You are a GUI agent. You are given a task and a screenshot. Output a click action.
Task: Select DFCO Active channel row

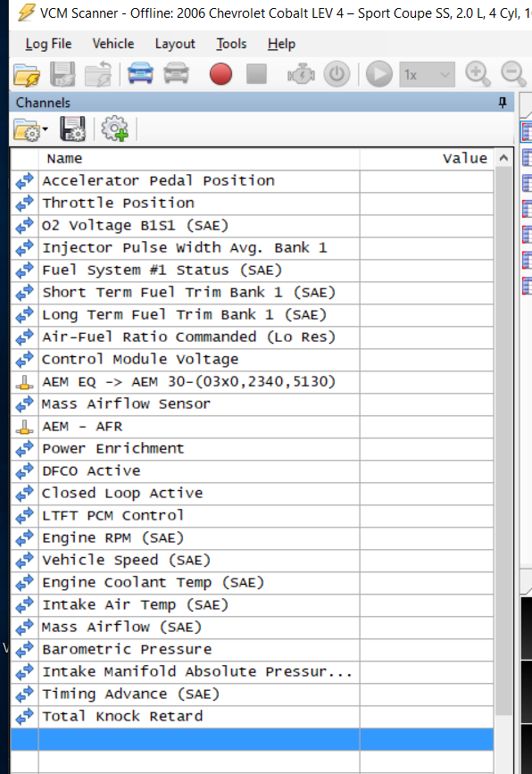tap(253, 470)
